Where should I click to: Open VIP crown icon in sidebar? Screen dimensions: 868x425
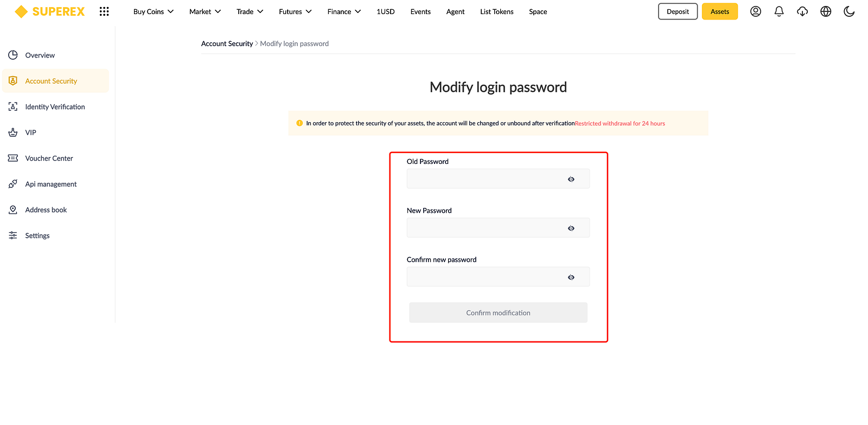click(x=13, y=132)
